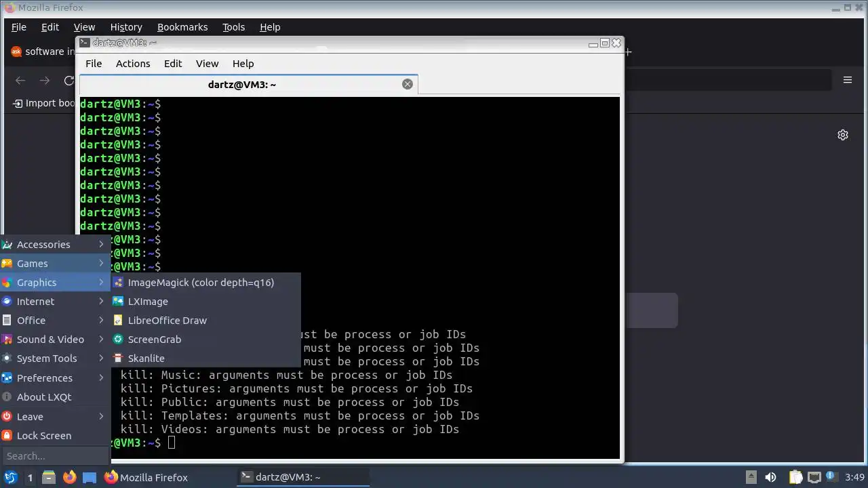The height and width of the screenshot is (488, 868).
Task: Expand the Accessories category
Action: (55, 245)
